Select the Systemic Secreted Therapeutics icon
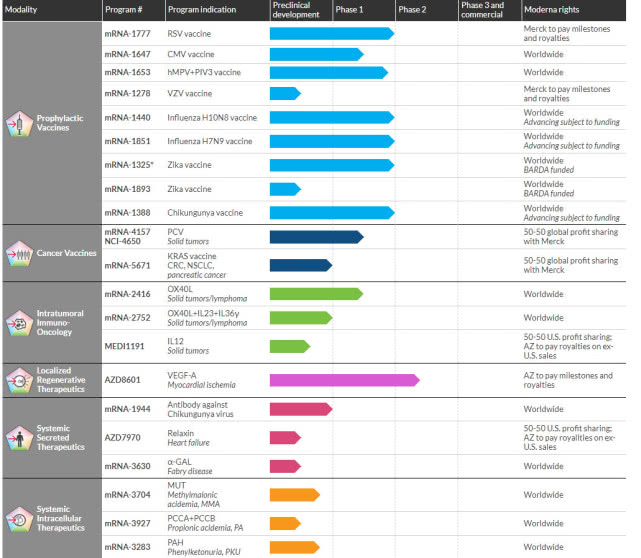641x558 pixels. 16,438
